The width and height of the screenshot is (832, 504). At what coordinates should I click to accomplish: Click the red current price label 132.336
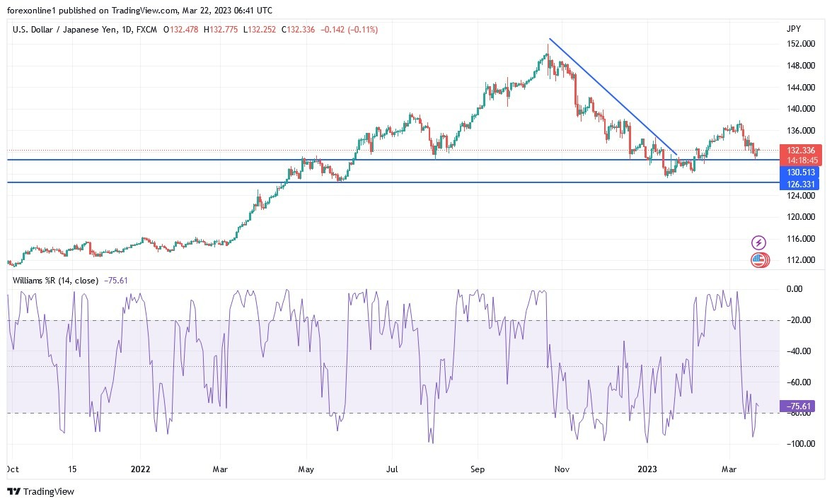click(x=801, y=151)
